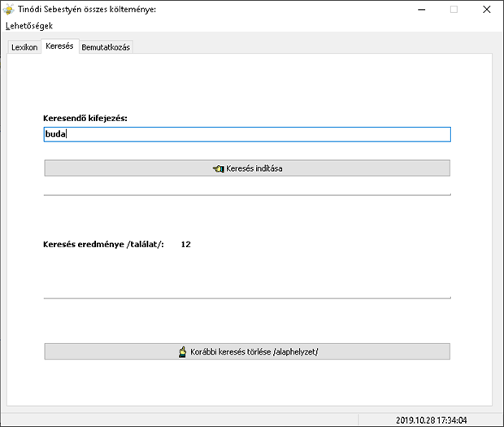Open the Bemutatkozás tab

[x=106, y=47]
